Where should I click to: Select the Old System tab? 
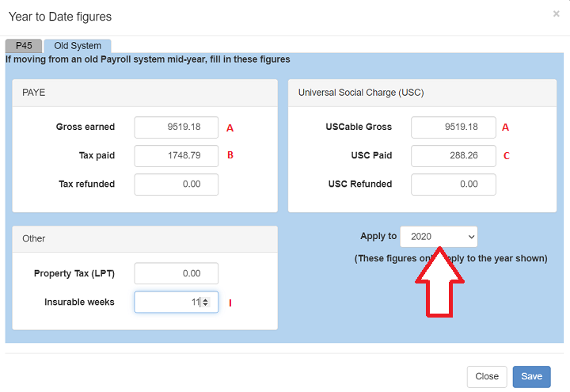click(x=78, y=46)
